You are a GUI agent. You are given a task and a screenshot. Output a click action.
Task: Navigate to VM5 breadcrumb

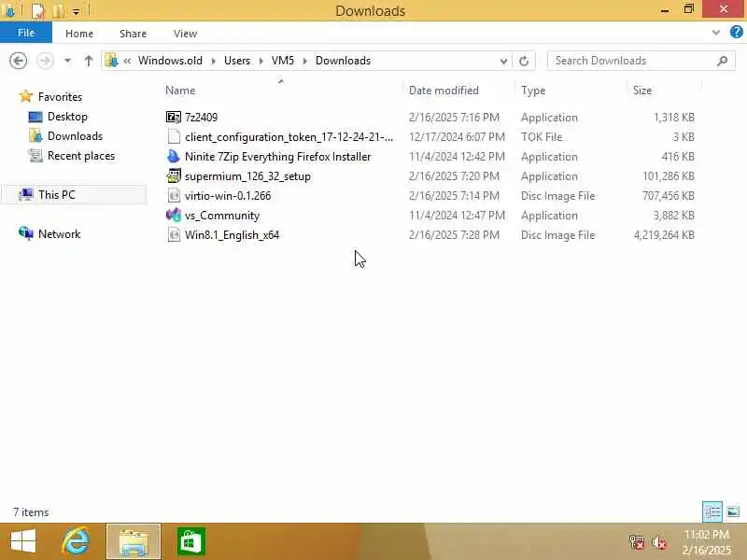[283, 61]
